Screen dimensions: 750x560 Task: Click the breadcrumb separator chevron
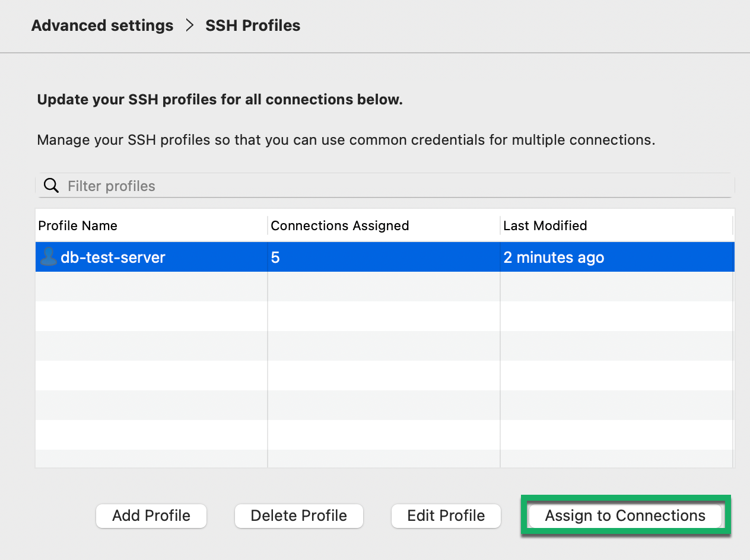click(189, 26)
